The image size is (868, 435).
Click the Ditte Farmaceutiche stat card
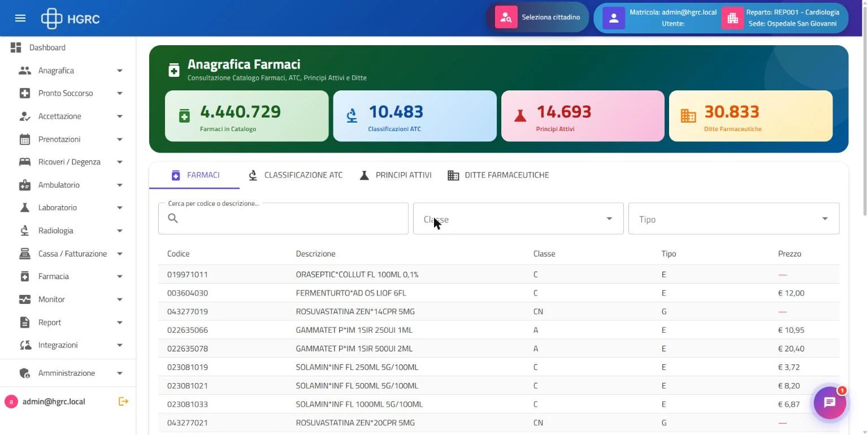(750, 116)
